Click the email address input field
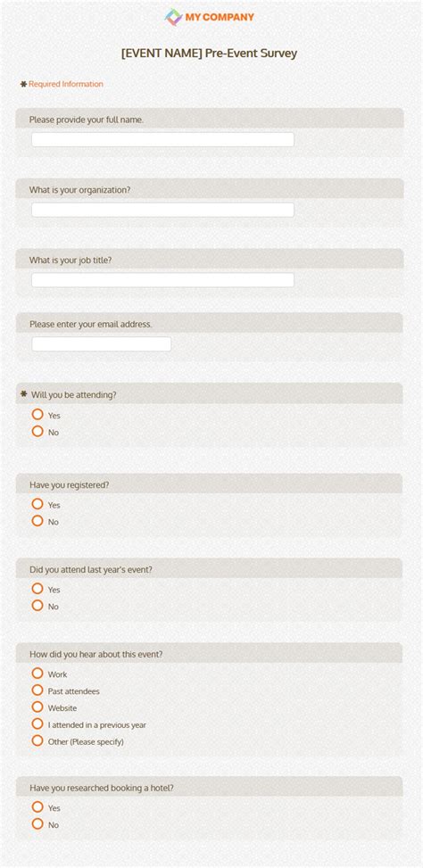Screen dimensions: 423x868 click(102, 343)
